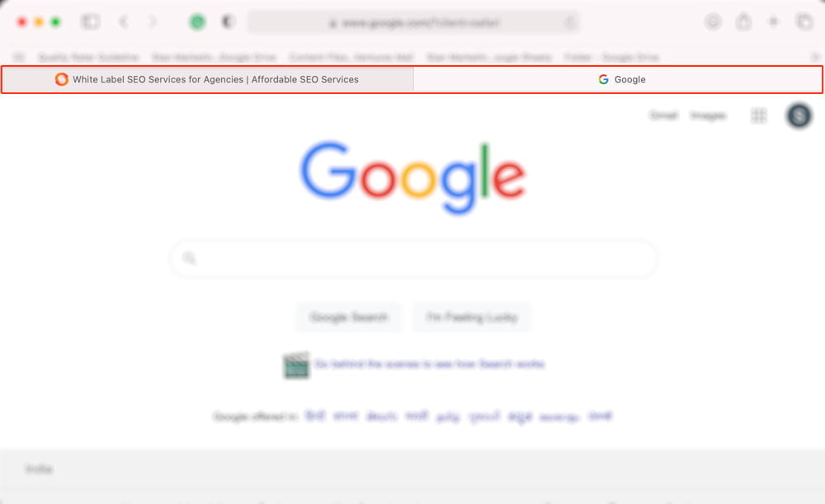The width and height of the screenshot is (825, 504).
Task: Open the green extension icon in toolbar
Action: tap(197, 21)
